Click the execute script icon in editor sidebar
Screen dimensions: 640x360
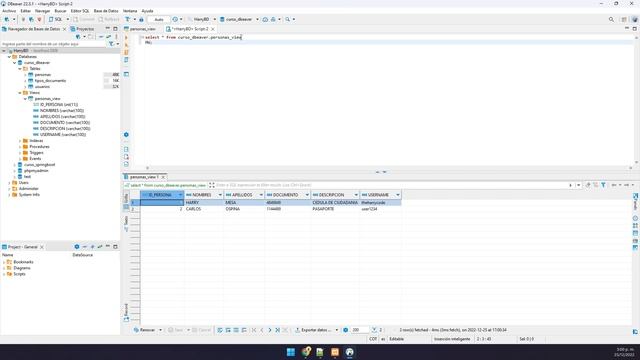pos(126,52)
